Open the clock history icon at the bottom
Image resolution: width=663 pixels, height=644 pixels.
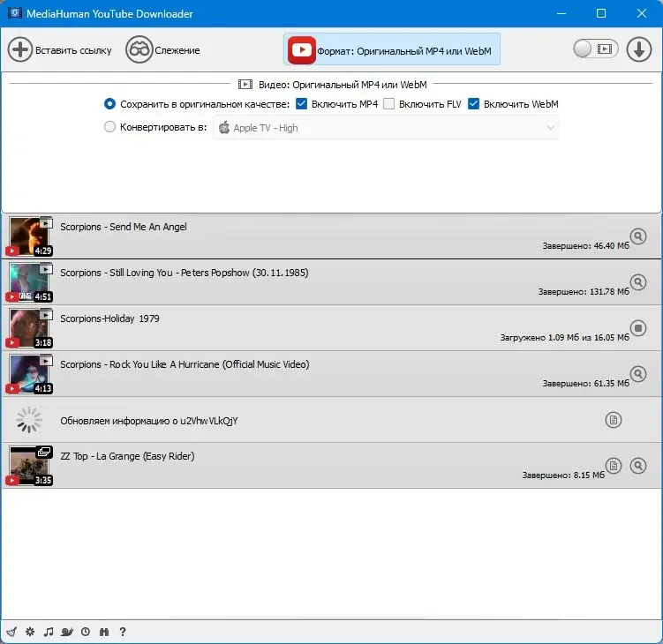tap(86, 632)
